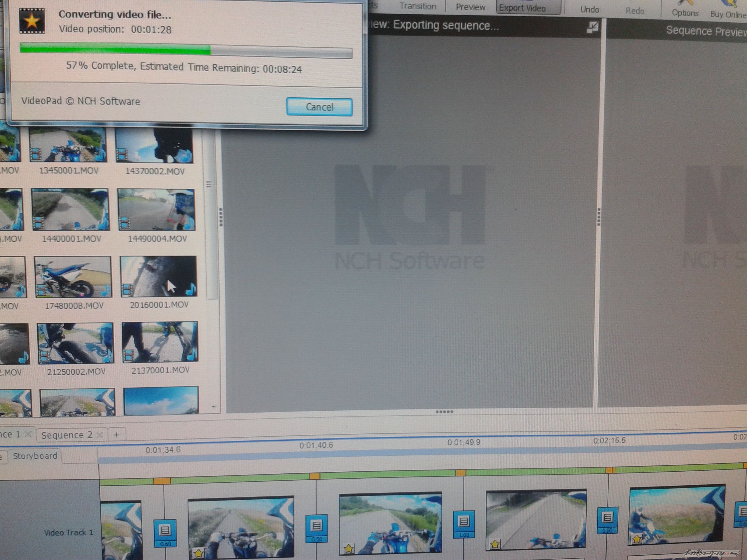Select media clip 21370001.MOV

tap(160, 348)
